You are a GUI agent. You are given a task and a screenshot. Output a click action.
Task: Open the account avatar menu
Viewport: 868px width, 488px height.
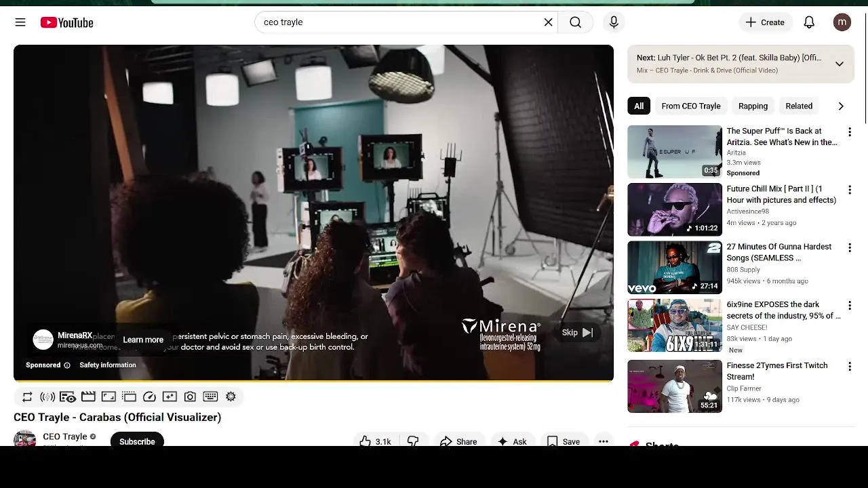pyautogui.click(x=842, y=22)
